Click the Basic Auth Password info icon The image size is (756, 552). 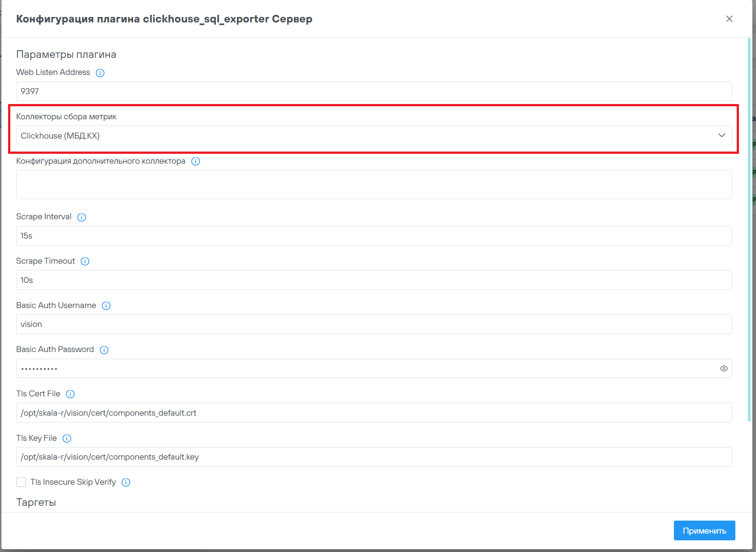(x=104, y=350)
